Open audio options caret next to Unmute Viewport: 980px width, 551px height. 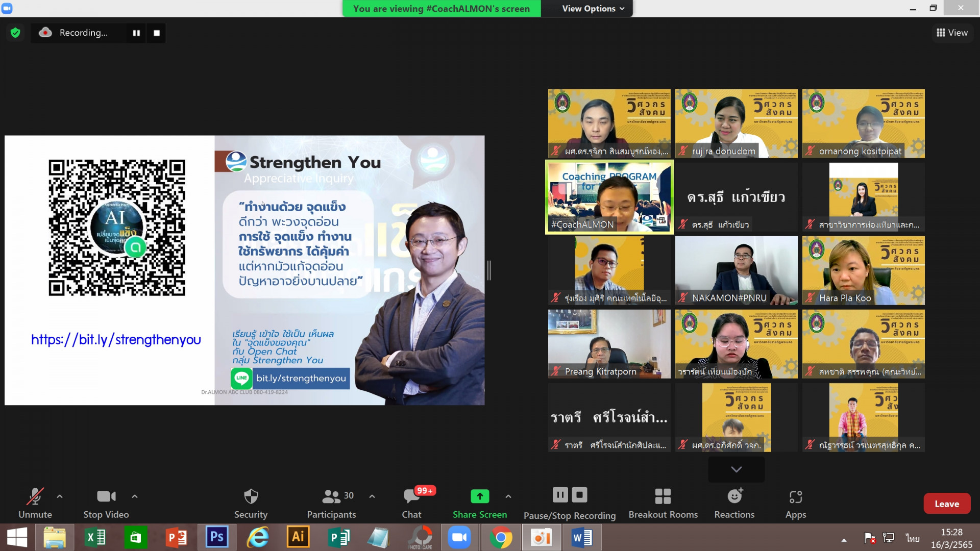(60, 496)
